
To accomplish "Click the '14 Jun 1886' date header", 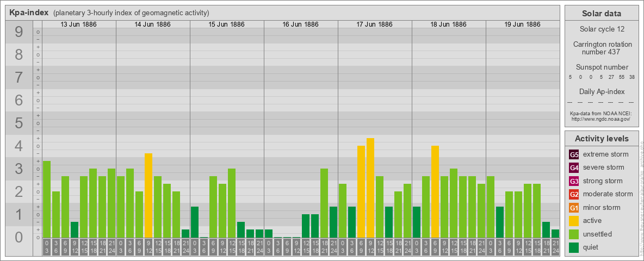I will coord(153,24).
